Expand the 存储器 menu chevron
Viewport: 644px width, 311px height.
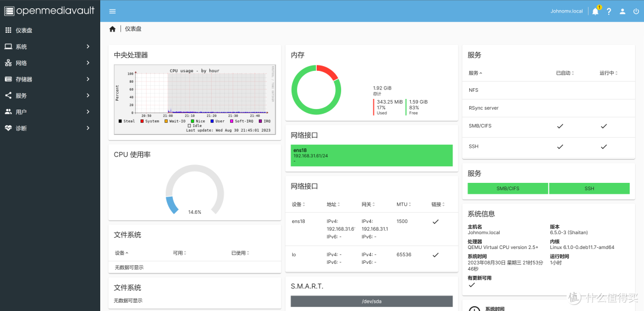coord(88,79)
